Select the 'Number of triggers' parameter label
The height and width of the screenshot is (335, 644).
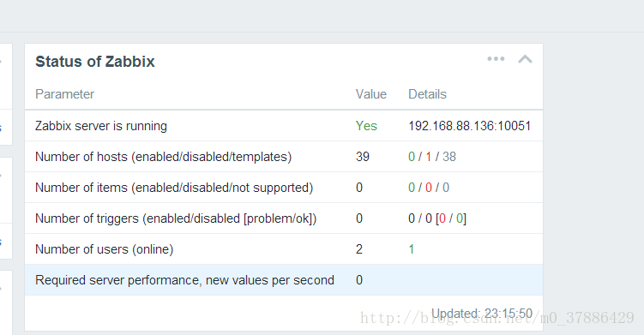click(176, 218)
